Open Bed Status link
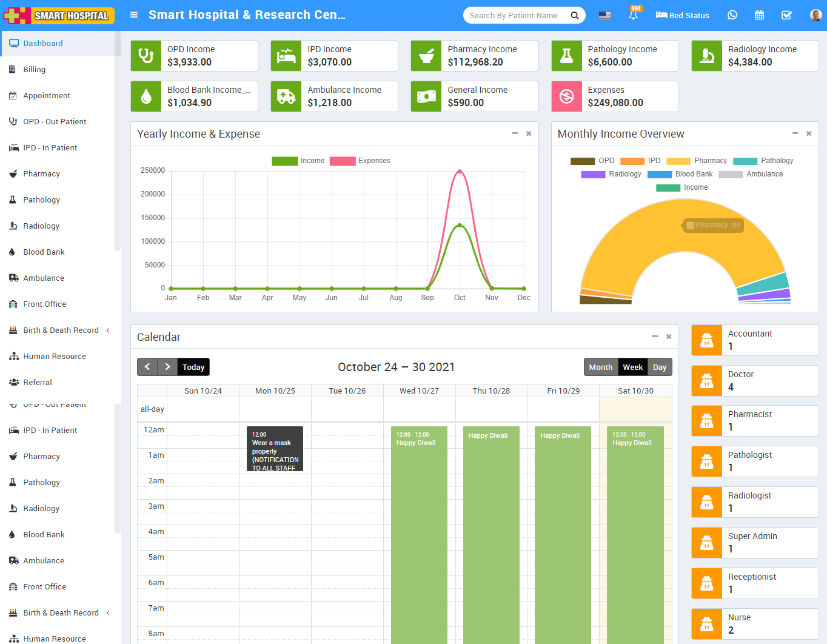This screenshot has height=644, width=827. (x=682, y=15)
